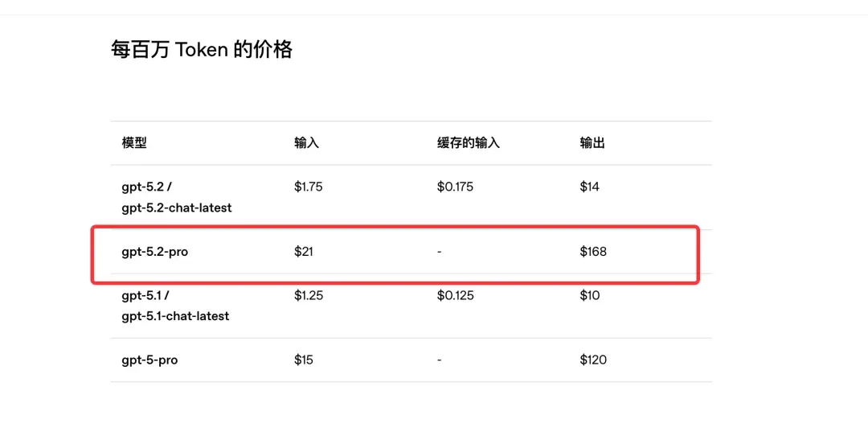Click the $10 output price
This screenshot has width=868, height=444.
pos(589,295)
